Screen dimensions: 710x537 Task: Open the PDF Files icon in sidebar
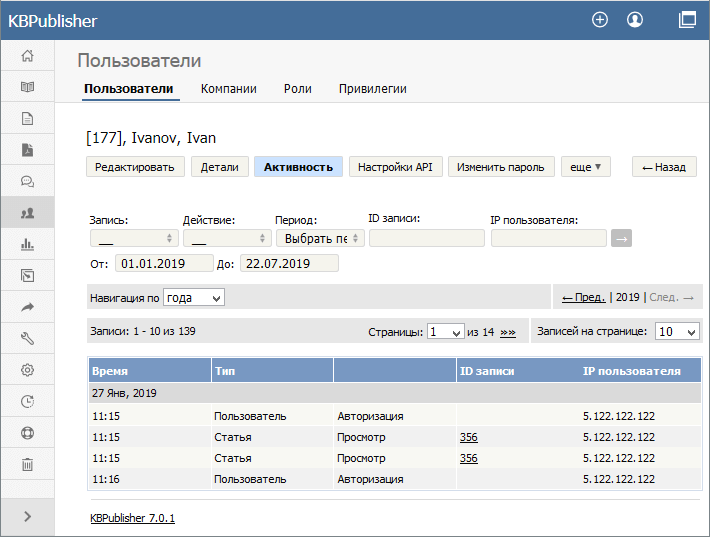[x=27, y=150]
